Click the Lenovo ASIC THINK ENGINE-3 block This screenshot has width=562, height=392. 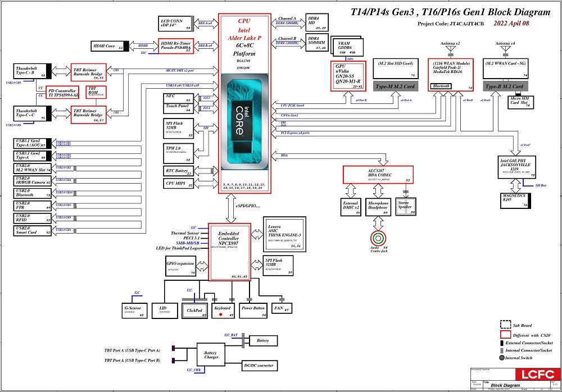pyautogui.click(x=284, y=234)
